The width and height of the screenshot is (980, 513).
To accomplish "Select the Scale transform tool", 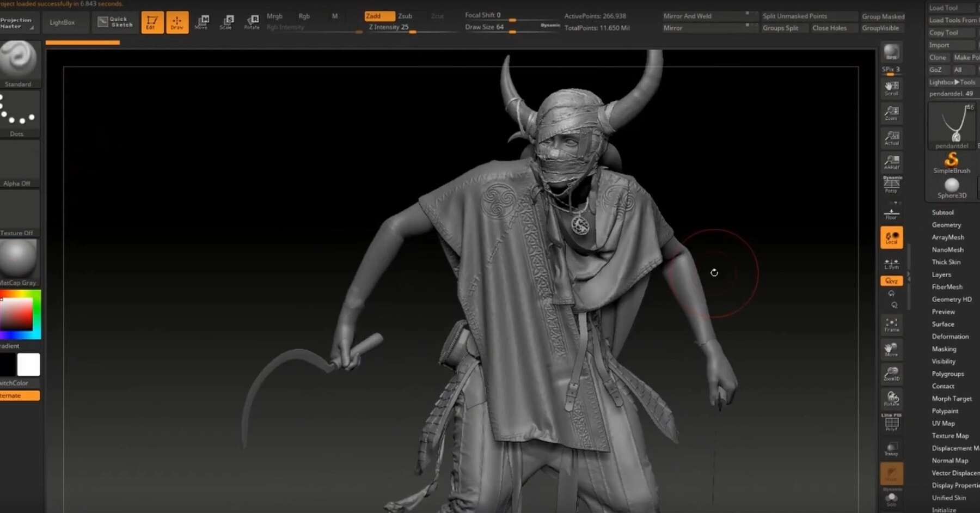I will click(x=227, y=22).
